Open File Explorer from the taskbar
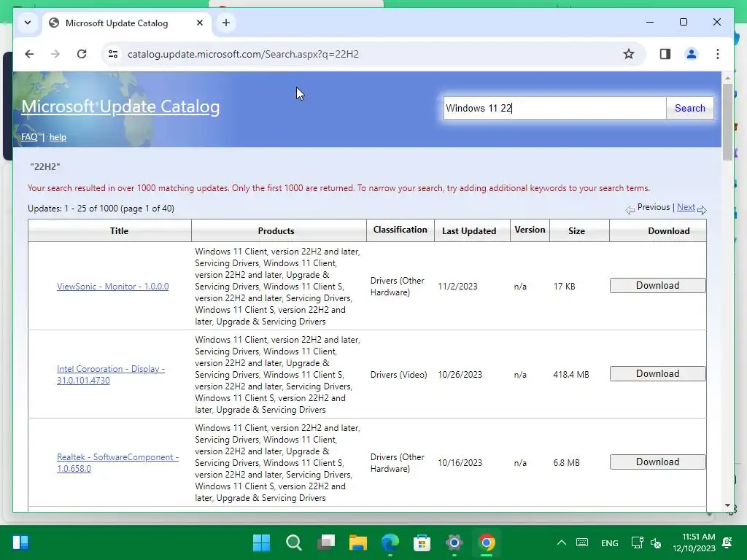Image resolution: width=747 pixels, height=560 pixels. 357,542
